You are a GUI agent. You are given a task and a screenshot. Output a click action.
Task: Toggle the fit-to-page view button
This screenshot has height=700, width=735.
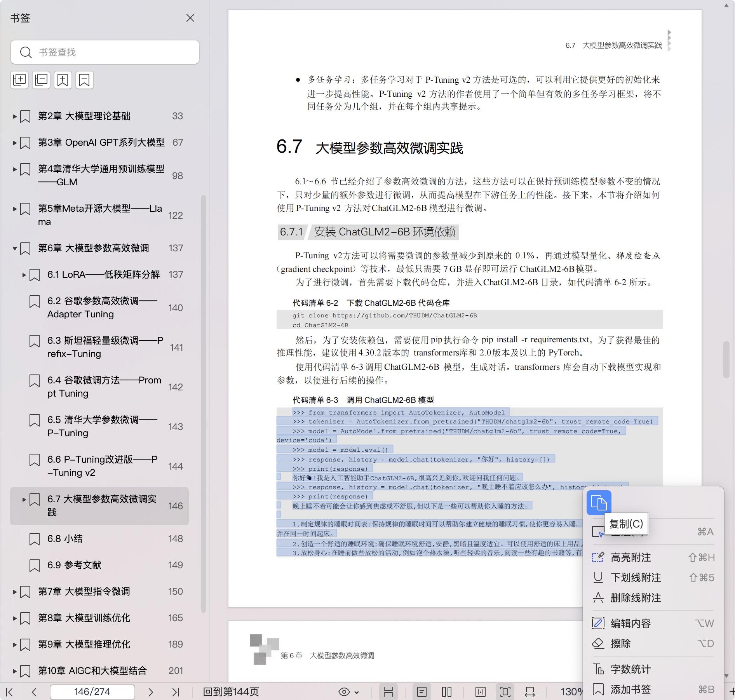(x=505, y=692)
